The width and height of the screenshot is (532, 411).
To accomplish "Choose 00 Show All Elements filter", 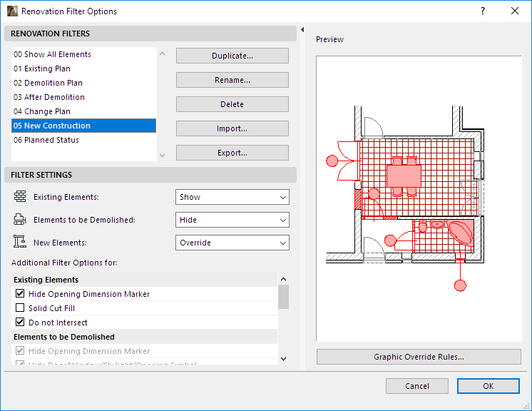I will point(52,54).
